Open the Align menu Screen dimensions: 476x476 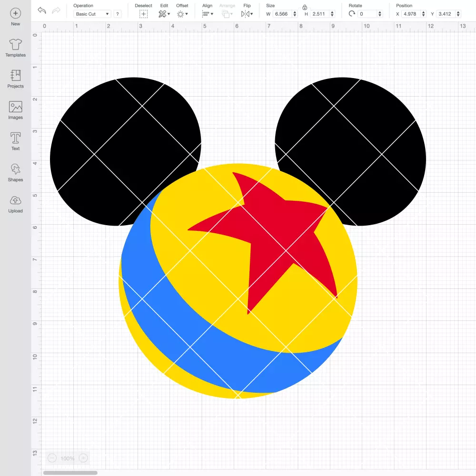pyautogui.click(x=208, y=14)
